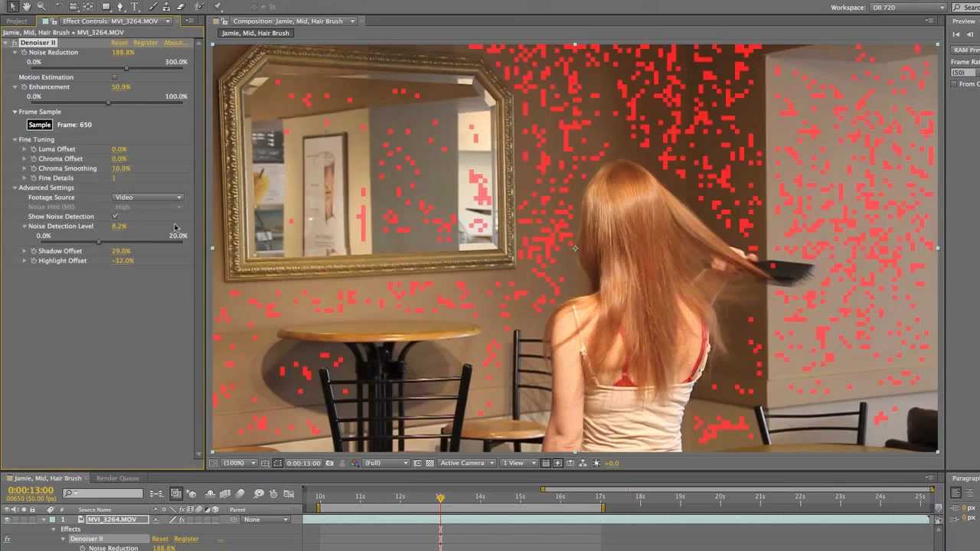This screenshot has width=980, height=551.
Task: Collapse the Denoiser II effect in Effect Controls
Action: coord(5,43)
